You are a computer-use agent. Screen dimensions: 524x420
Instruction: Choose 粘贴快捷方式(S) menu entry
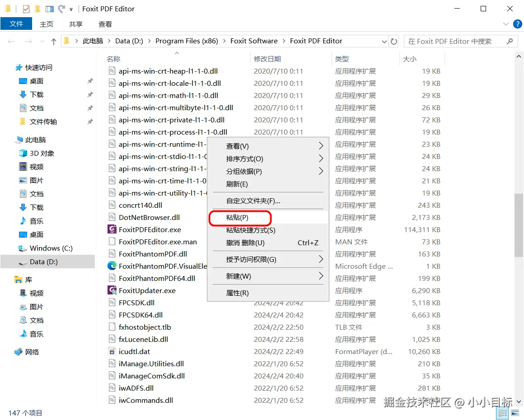tap(268, 230)
